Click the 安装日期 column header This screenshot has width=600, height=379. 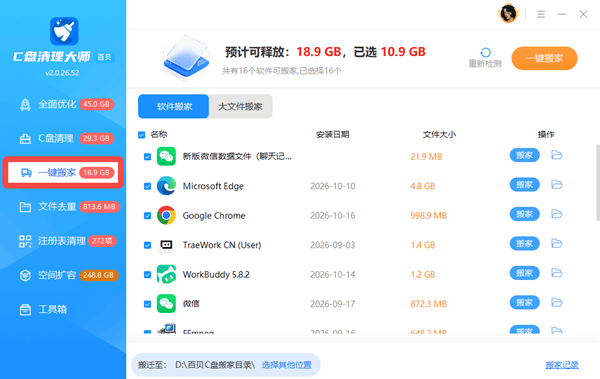[333, 134]
